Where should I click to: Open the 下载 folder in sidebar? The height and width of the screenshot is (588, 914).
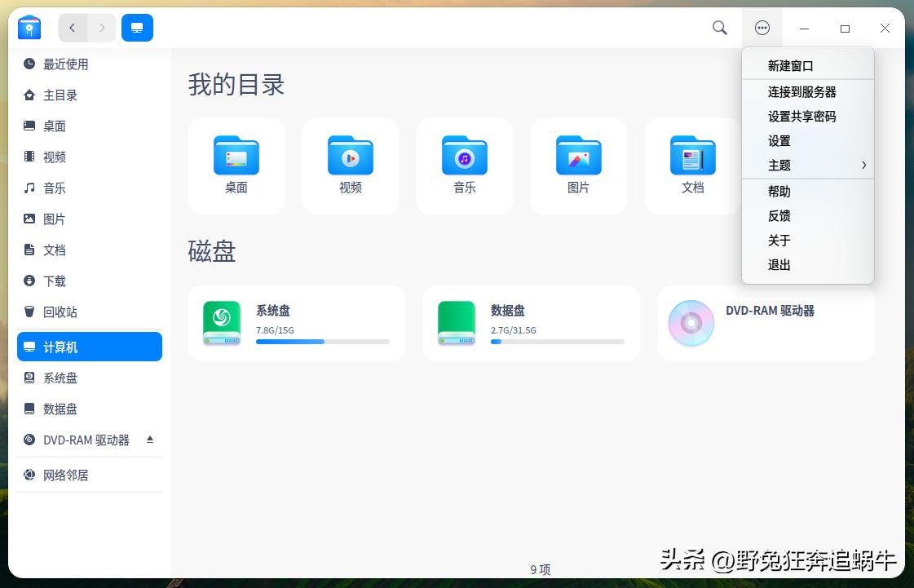point(53,281)
